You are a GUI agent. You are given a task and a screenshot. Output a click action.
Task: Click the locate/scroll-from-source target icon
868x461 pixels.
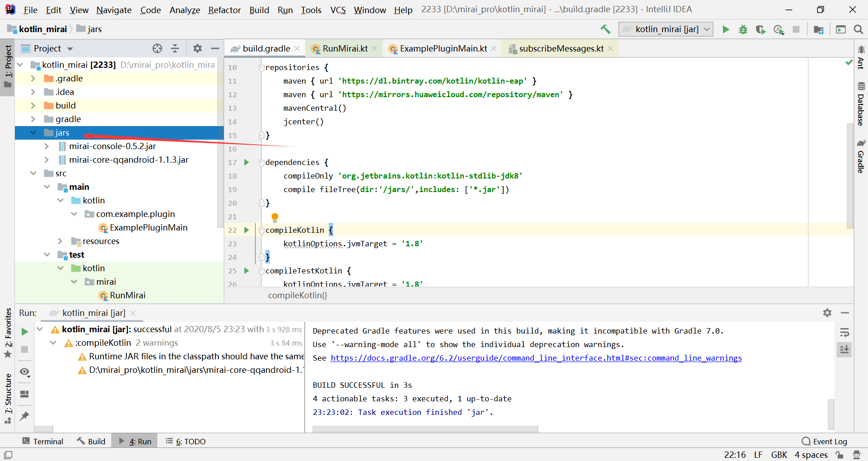(157, 48)
